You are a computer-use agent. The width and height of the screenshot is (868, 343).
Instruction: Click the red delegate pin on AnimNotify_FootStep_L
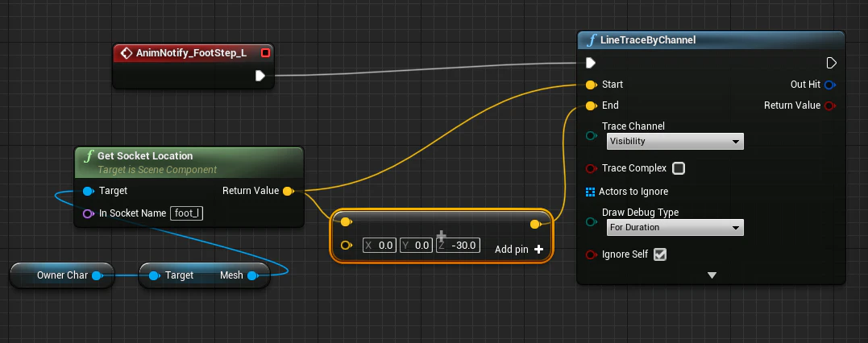[x=265, y=53]
